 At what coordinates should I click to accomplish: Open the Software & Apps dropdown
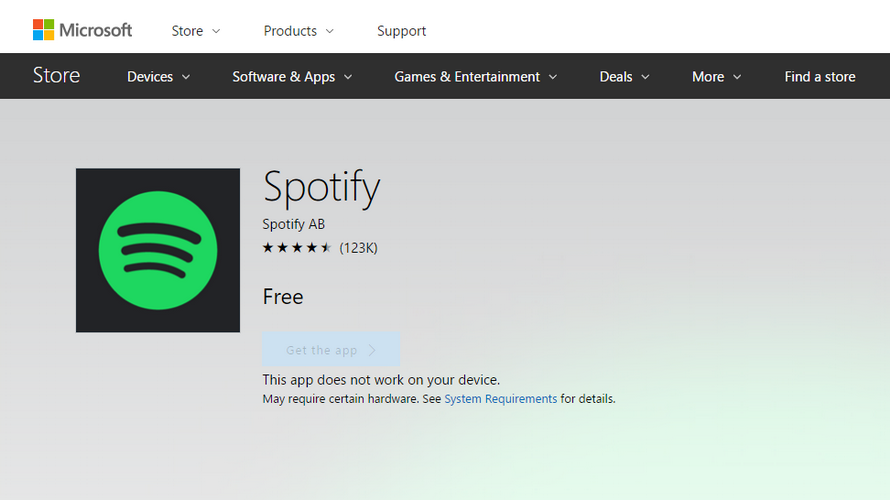coord(291,77)
